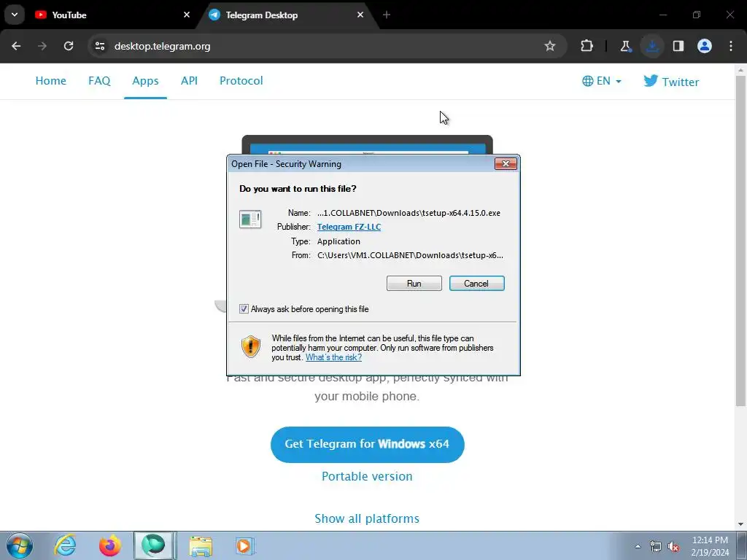Expand the EN language dropdown

coord(602,81)
